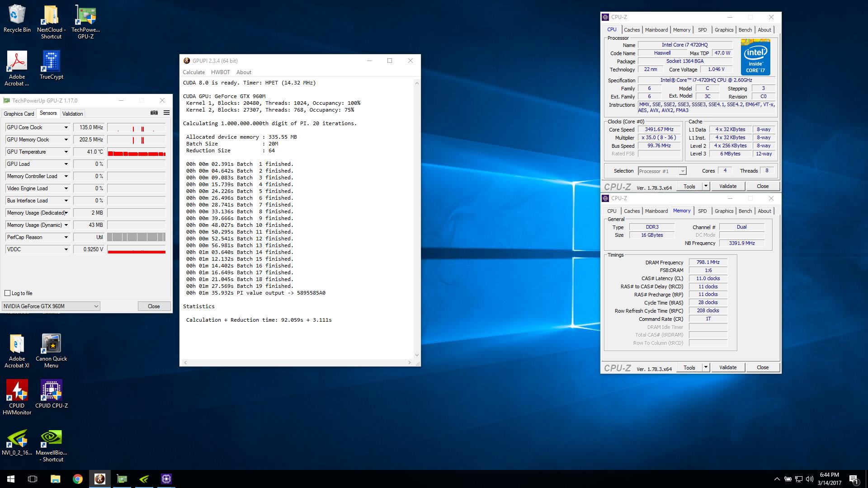The image size is (868, 488).
Task: Open GPU Memory Clock sensor dropdown
Action: pyautogui.click(x=66, y=140)
